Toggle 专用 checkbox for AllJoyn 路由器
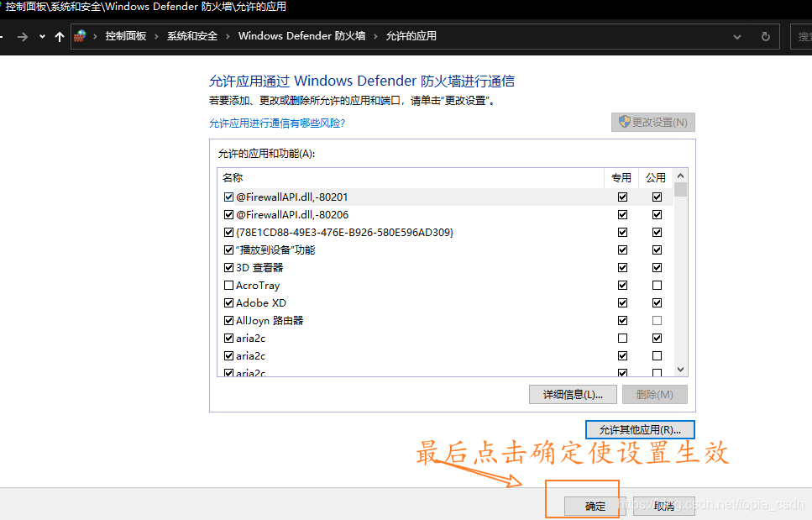The image size is (812, 520). pyautogui.click(x=622, y=320)
